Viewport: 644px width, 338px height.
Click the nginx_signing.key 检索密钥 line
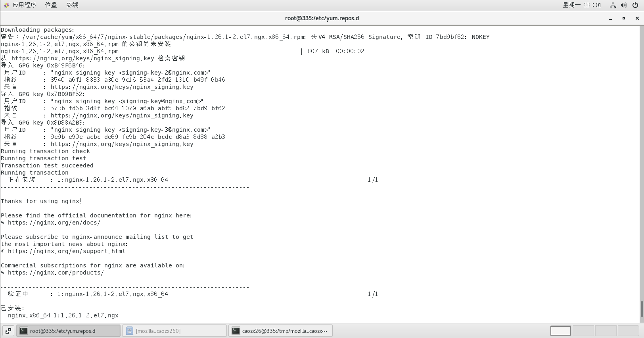93,58
